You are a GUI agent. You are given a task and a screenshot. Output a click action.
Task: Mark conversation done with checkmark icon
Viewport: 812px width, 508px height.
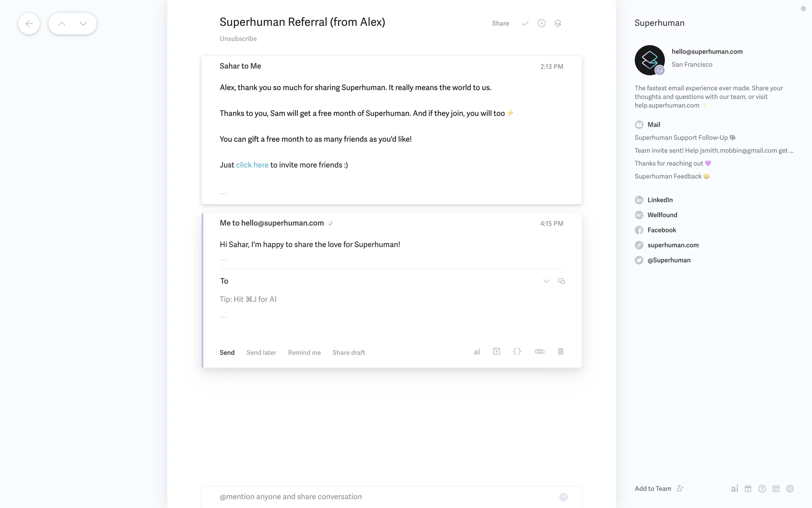525,23
